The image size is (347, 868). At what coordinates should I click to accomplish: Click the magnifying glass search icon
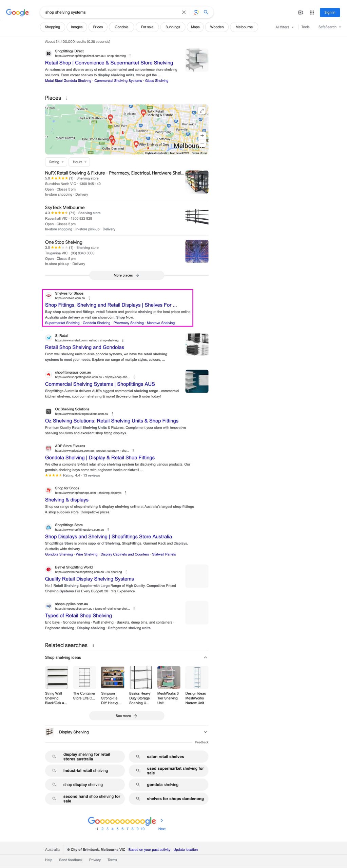(x=206, y=12)
